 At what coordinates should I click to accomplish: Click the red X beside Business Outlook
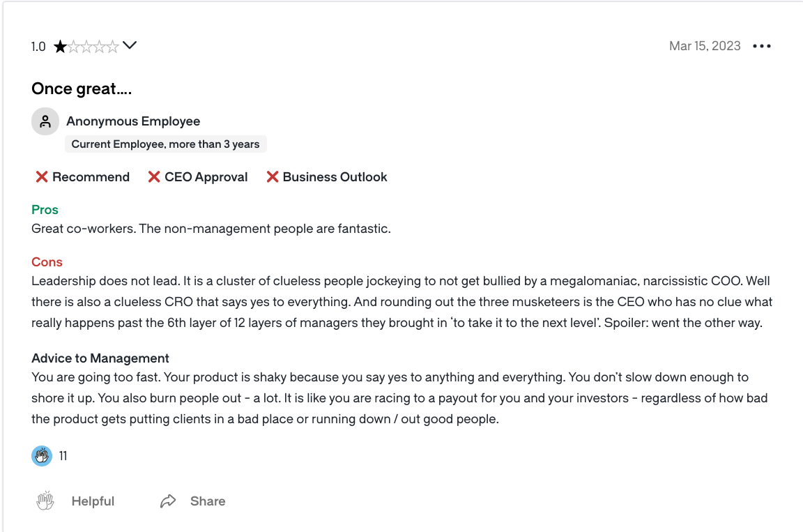click(x=273, y=177)
